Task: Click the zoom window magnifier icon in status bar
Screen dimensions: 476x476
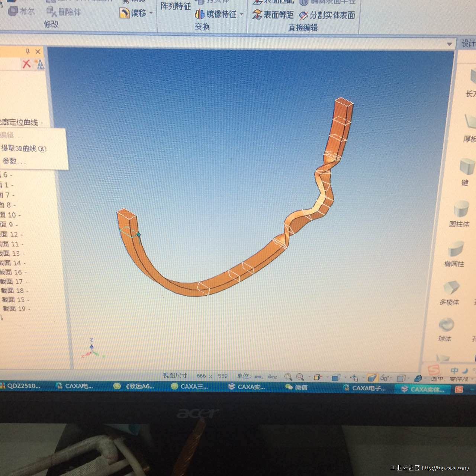Action: click(288, 377)
